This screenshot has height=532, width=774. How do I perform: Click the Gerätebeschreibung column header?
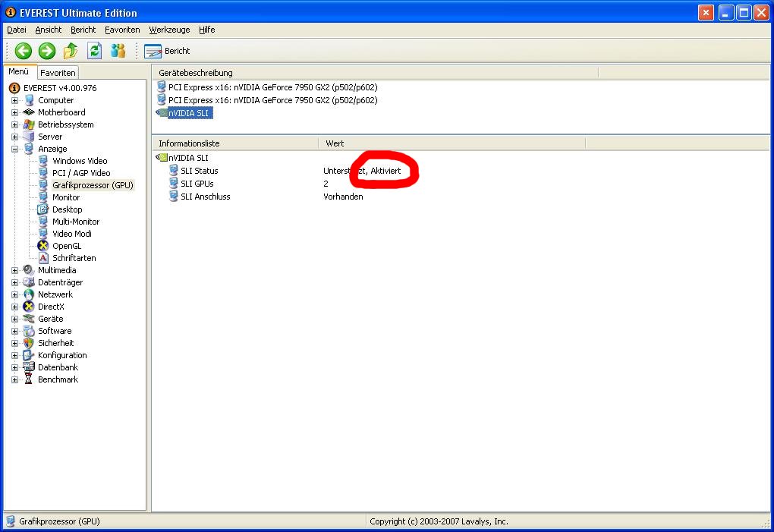pos(375,73)
